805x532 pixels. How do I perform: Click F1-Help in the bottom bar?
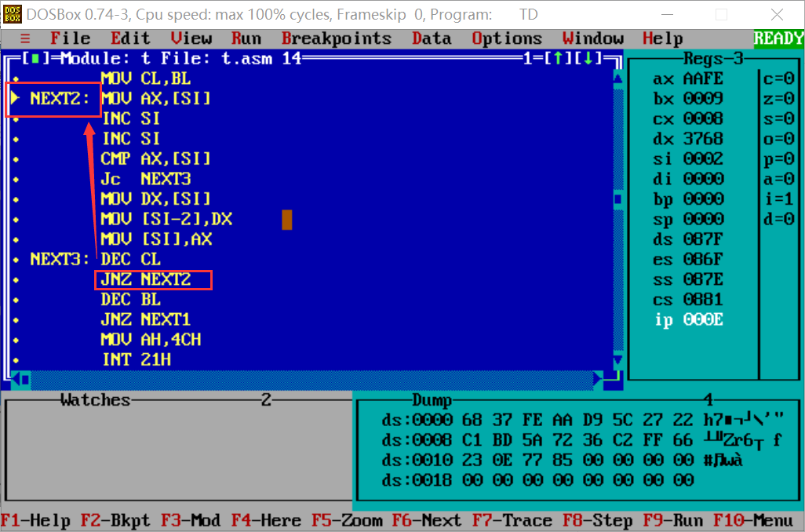[x=35, y=521]
